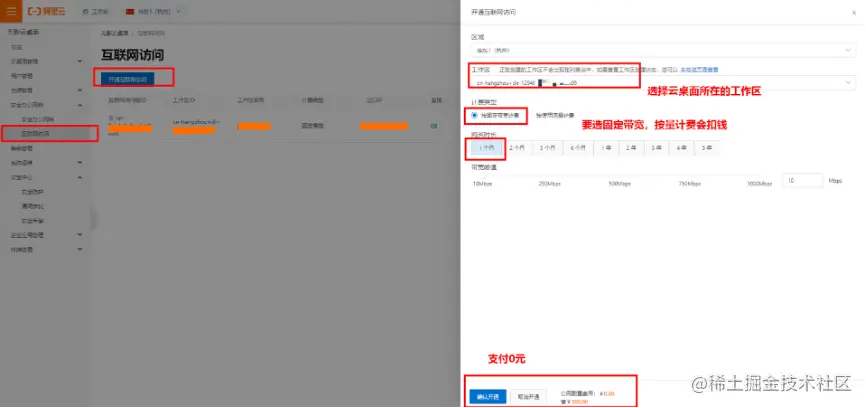Open the top bar region selector 华东1（杭州）

[x=153, y=11]
